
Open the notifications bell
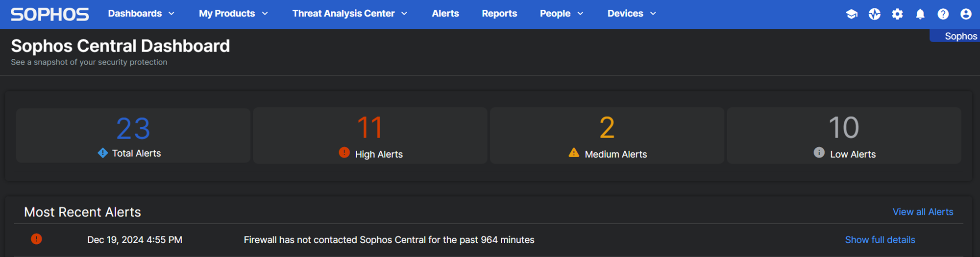pos(920,14)
